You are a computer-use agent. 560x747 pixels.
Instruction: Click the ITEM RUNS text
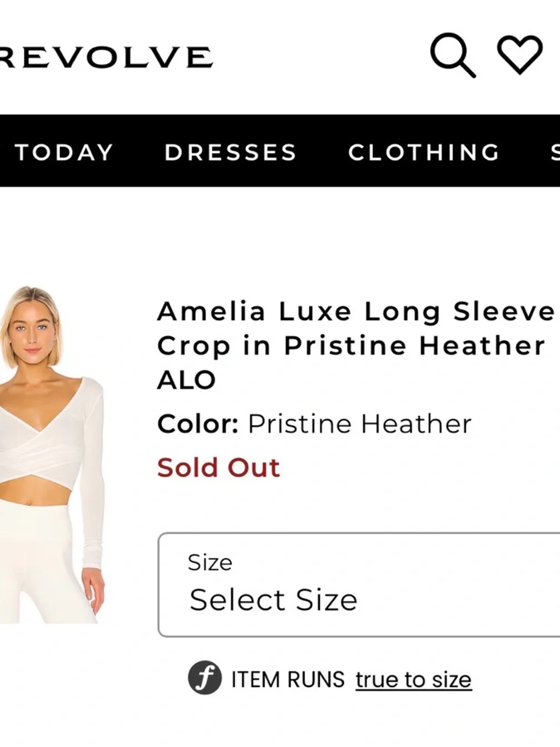(x=288, y=679)
